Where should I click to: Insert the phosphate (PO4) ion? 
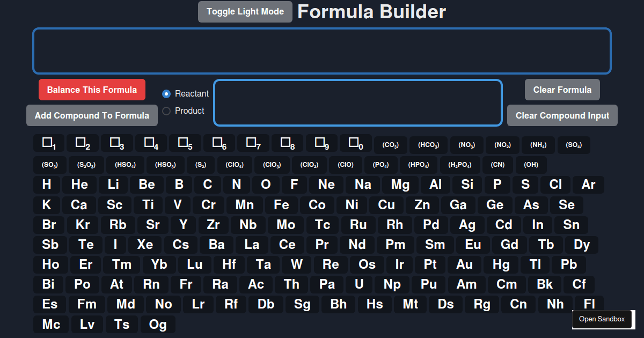click(x=380, y=165)
